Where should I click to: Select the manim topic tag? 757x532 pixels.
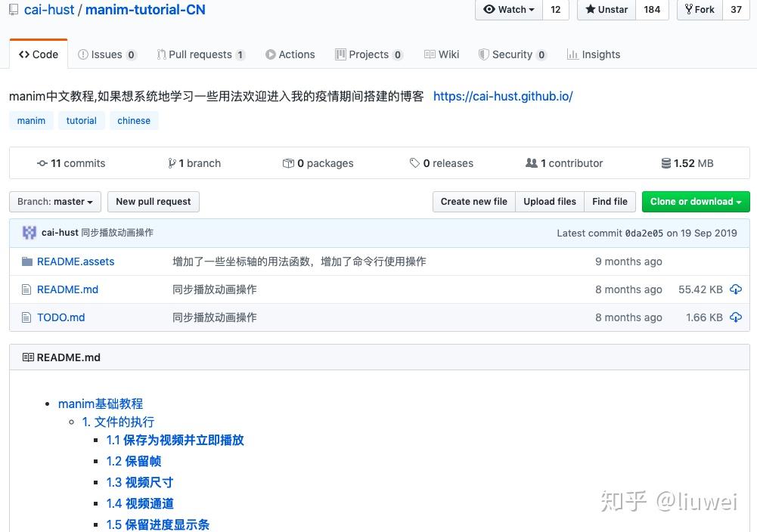point(31,121)
